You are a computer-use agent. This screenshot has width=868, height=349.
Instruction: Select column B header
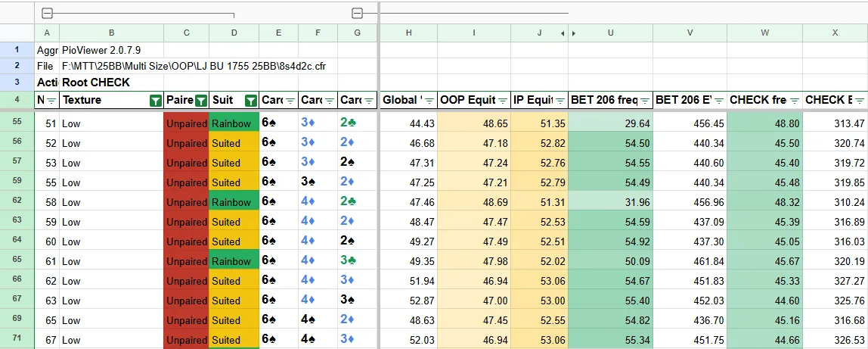click(111, 33)
